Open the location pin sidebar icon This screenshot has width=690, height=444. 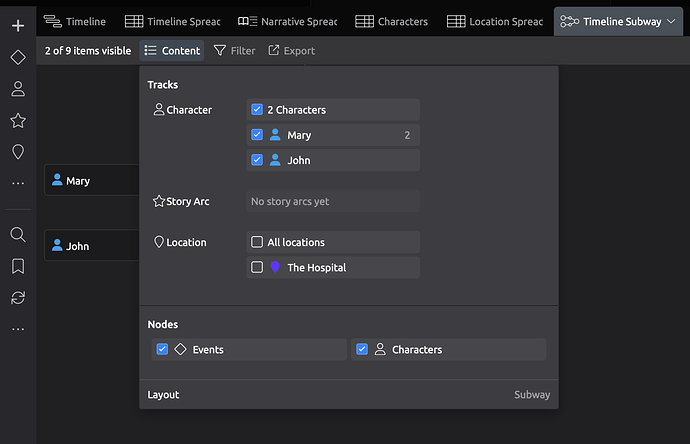coord(17,152)
